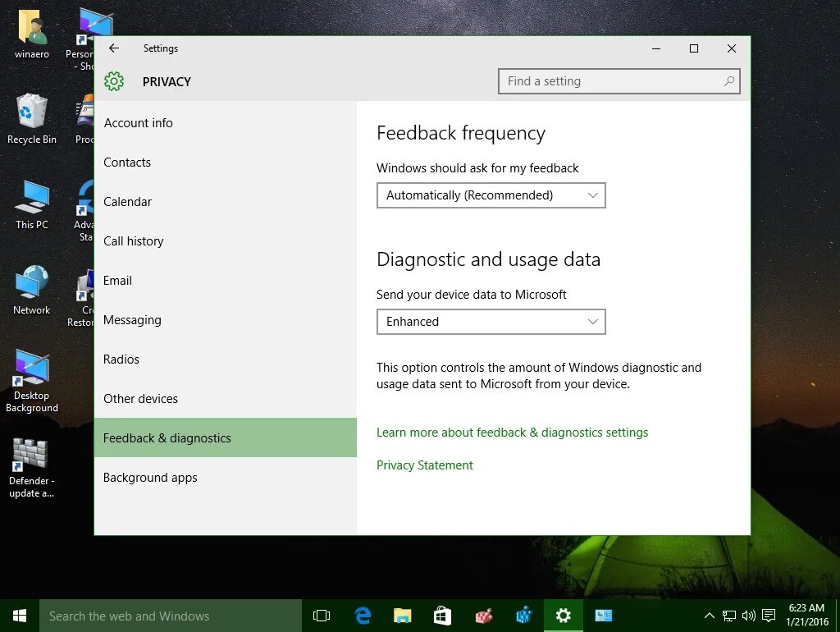
Task: Click the Privacy gear icon in header
Action: point(113,81)
